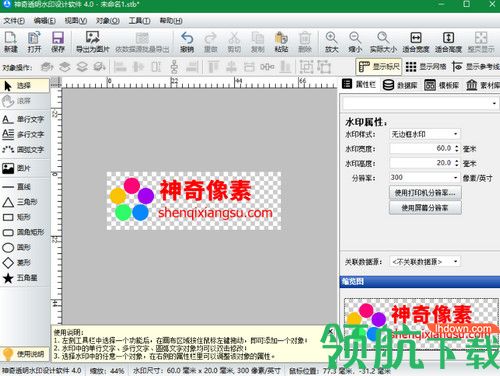Click Export as Image (导出为图片) icon
Viewport: 500px width, 376px height.
tap(92, 42)
